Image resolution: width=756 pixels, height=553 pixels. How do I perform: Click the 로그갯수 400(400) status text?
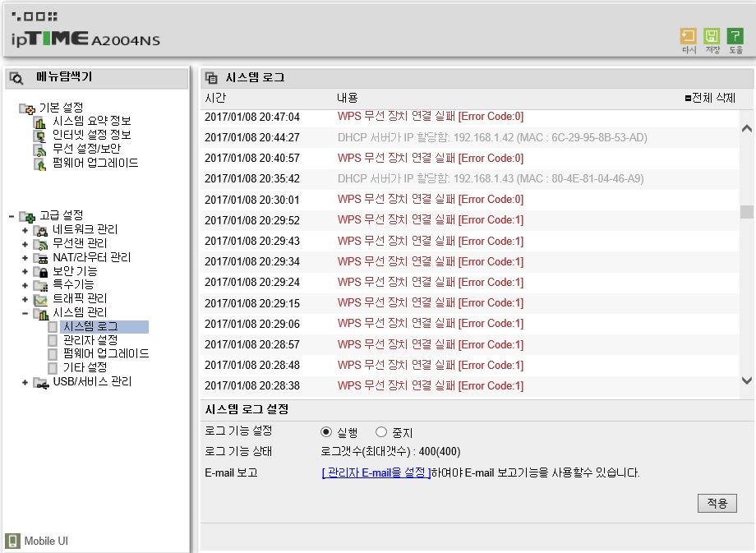390,452
